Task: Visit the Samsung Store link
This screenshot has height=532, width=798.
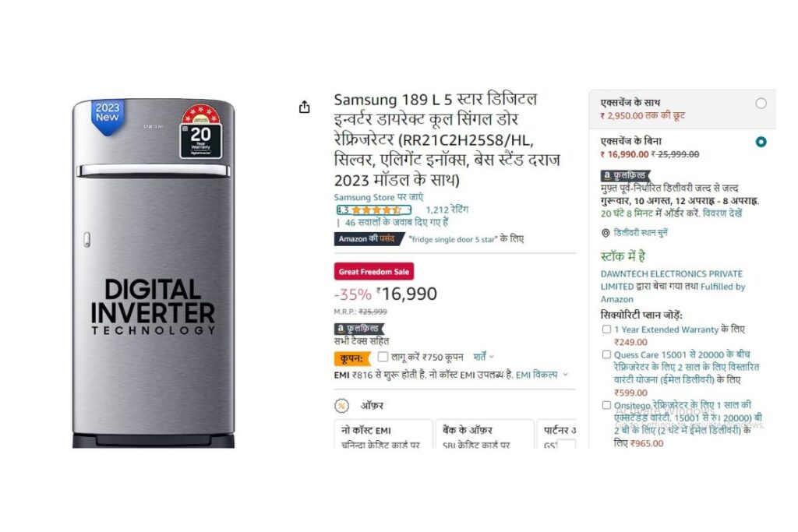Action: click(379, 197)
